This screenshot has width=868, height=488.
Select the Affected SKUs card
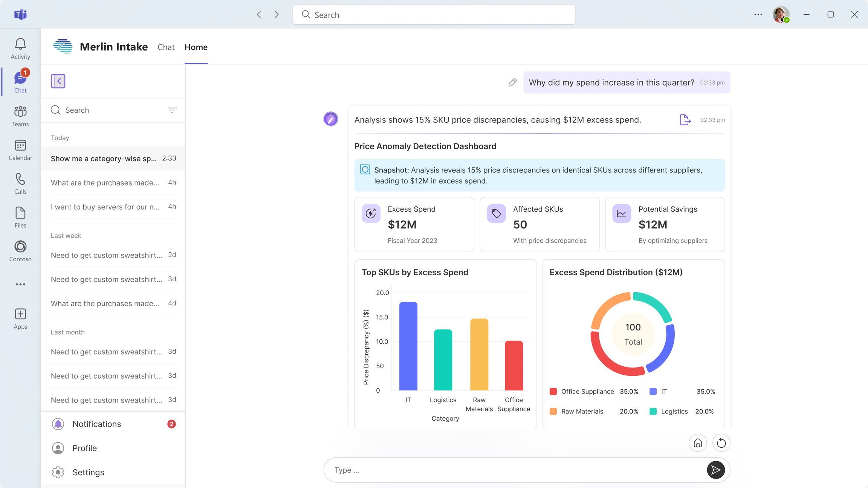click(539, 224)
